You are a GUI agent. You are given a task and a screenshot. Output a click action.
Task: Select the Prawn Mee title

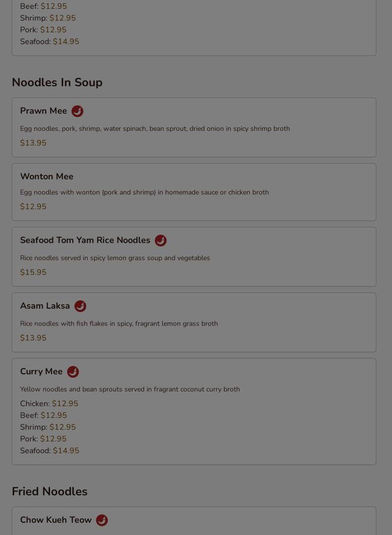coord(43,111)
